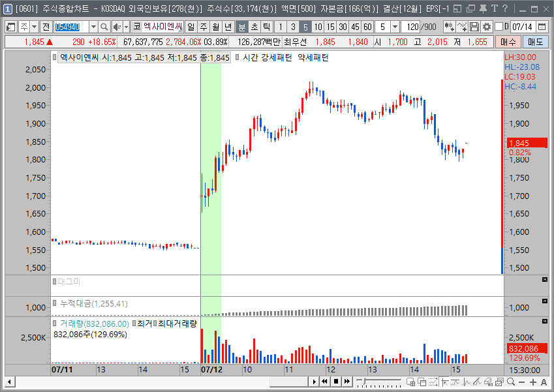Click the grid-window icon in bottom toolbar
This screenshot has height=392, width=554.
click(410, 382)
